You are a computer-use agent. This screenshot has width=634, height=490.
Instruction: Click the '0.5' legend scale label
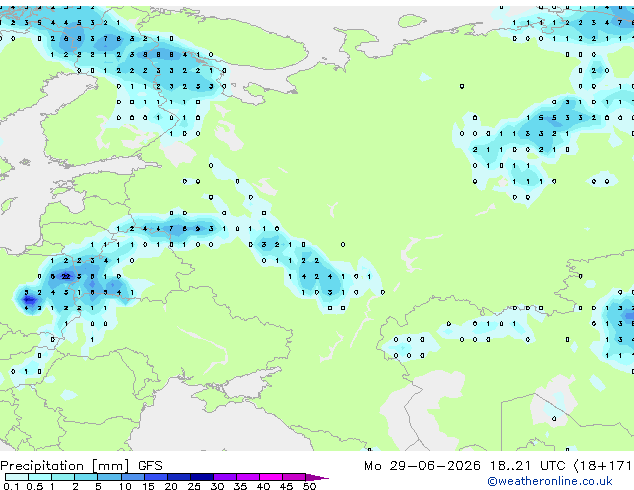click(35, 486)
